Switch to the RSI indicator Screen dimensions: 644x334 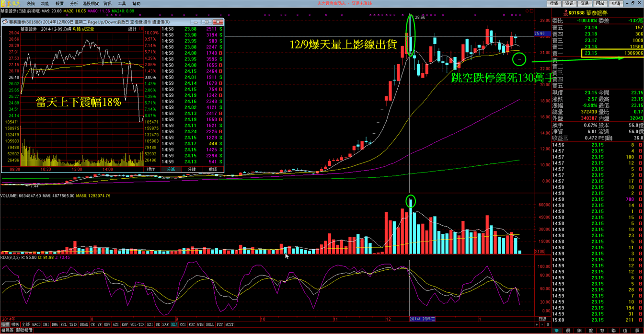point(150,324)
